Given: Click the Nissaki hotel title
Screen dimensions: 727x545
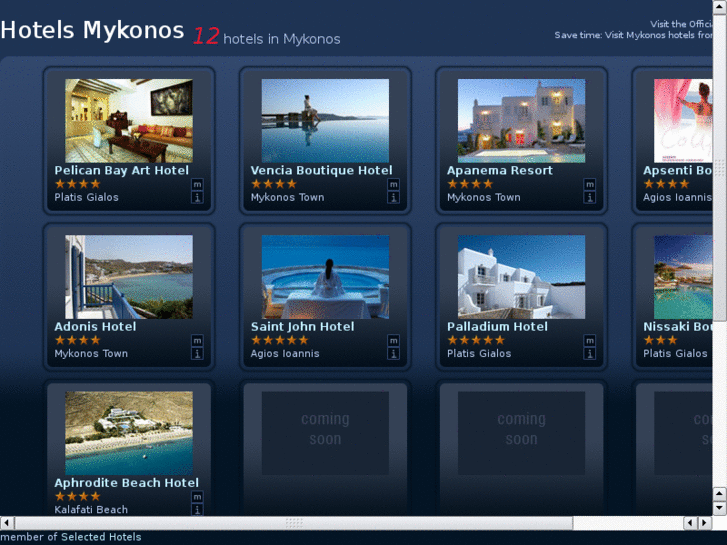Looking at the screenshot, I should pyautogui.click(x=677, y=327).
